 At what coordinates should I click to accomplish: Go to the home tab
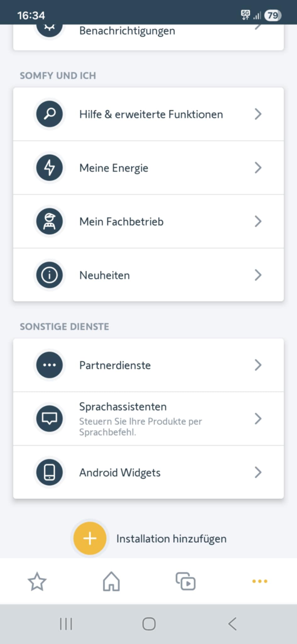pyautogui.click(x=111, y=581)
